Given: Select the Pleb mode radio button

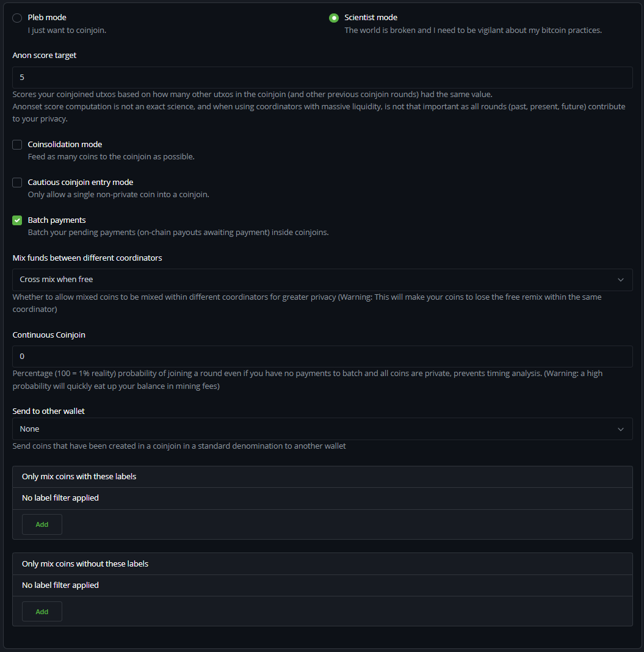Looking at the screenshot, I should pyautogui.click(x=17, y=18).
